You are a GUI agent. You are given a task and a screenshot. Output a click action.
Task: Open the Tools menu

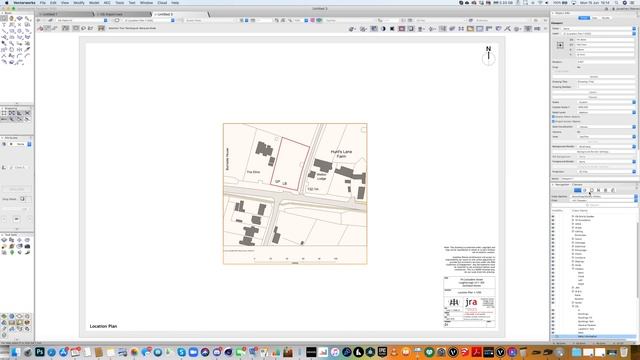[x=120, y=2]
